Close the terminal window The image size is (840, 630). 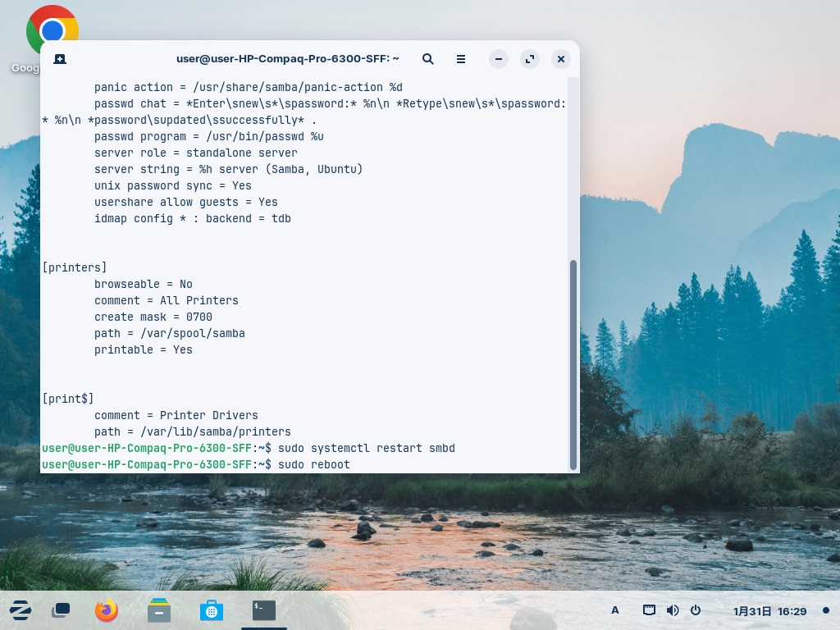pos(561,59)
